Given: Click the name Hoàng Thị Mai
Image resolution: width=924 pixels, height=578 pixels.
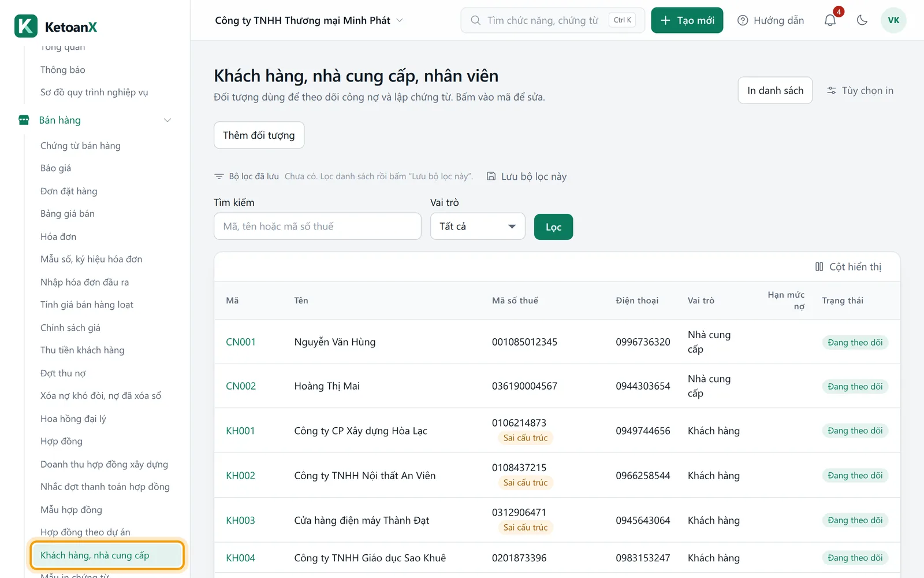Looking at the screenshot, I should point(327,386).
